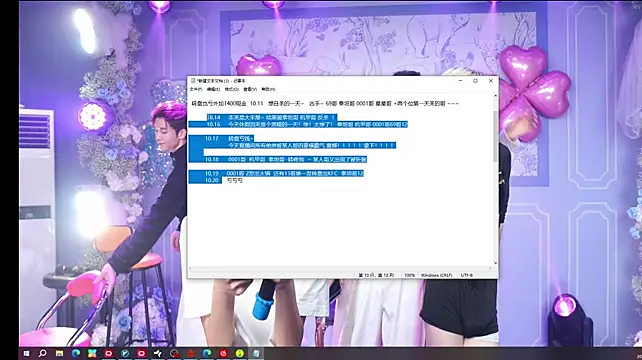This screenshot has width=642, height=360.
Task: Open the colorful four-square app on taskbar
Action: (92, 353)
